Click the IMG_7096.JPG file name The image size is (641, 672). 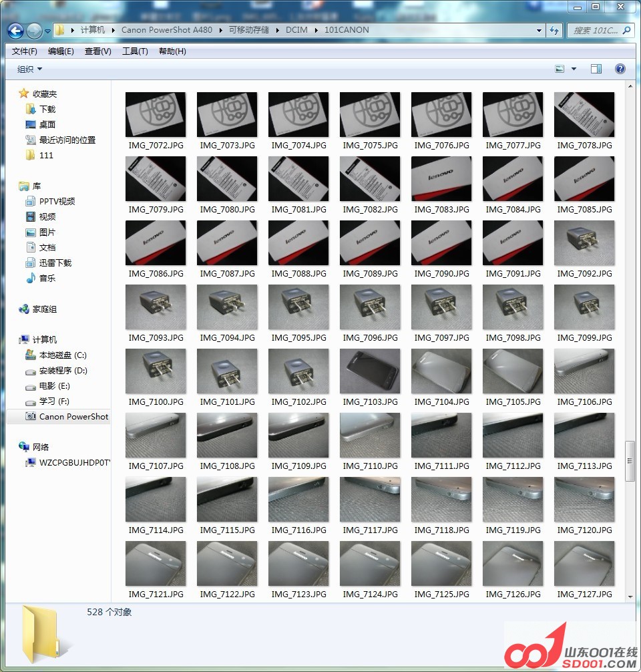point(370,338)
